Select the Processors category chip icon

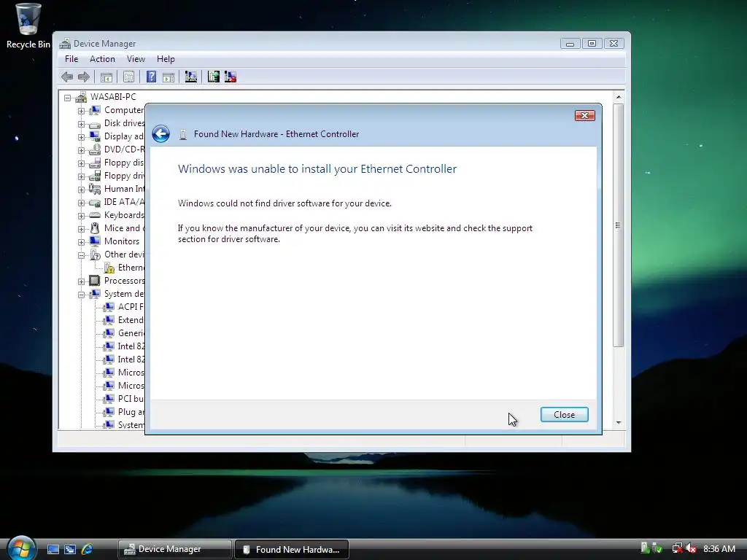[95, 281]
